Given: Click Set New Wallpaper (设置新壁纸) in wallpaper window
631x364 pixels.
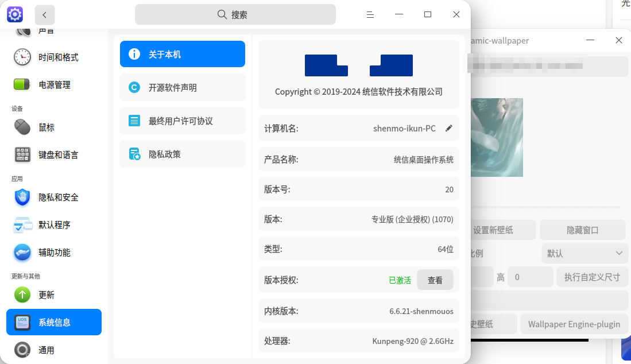Looking at the screenshot, I should (503, 230).
